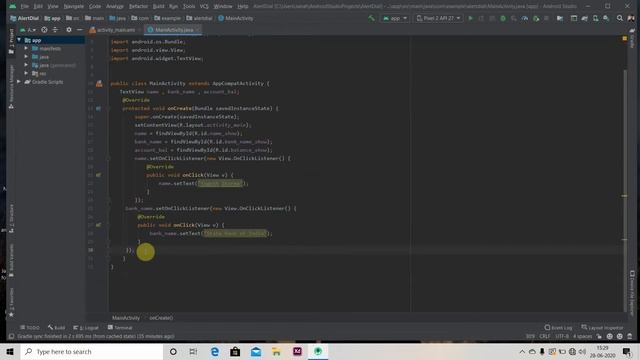The width and height of the screenshot is (640, 360).
Task: Run the app with green play icon
Action: tap(471, 18)
